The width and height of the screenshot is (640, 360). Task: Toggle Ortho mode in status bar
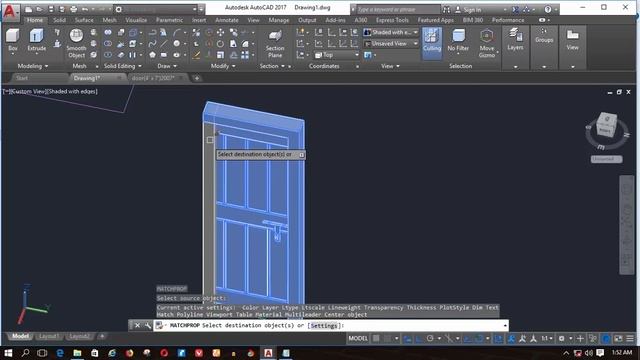click(419, 338)
